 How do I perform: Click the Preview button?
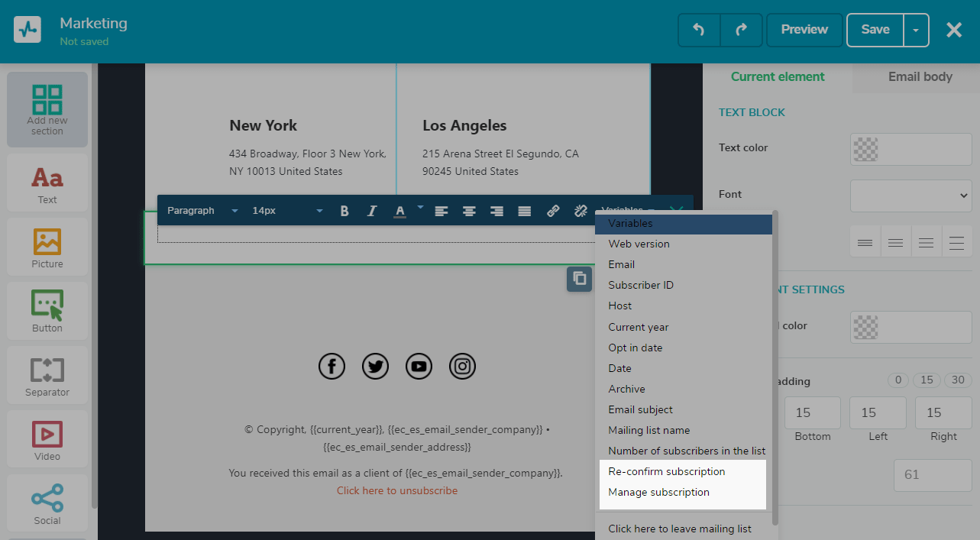tap(804, 30)
